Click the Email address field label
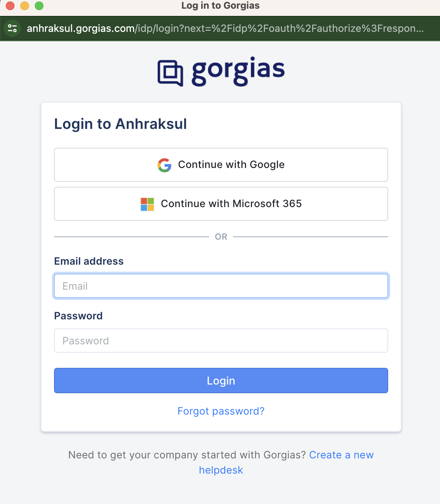The image size is (440, 504). (89, 261)
